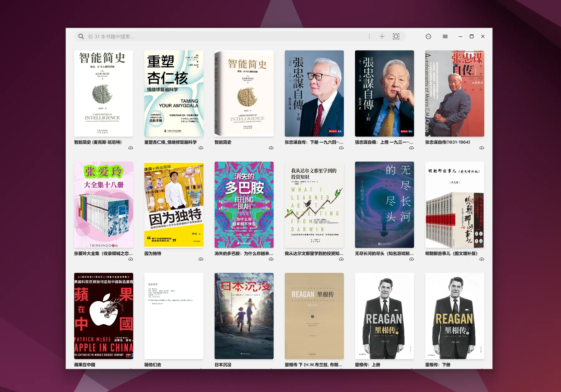Open the 张爱玲大全集 book cover
The height and width of the screenshot is (392, 561).
pos(103,205)
